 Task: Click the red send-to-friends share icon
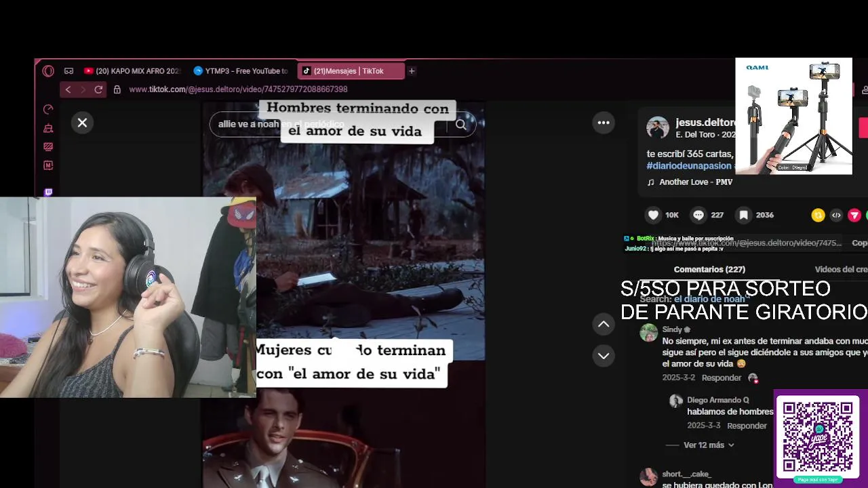click(x=854, y=215)
